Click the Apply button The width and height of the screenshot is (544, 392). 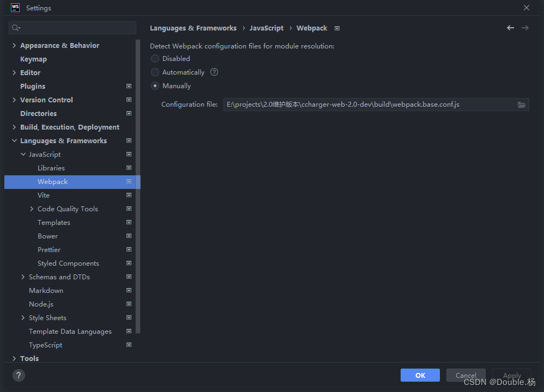pyautogui.click(x=512, y=375)
